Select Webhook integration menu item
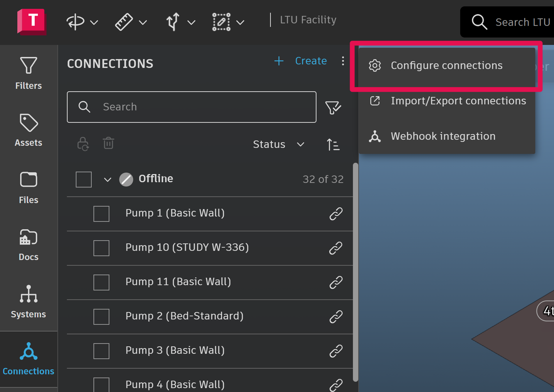Viewport: 554px width, 392px height. [x=443, y=136]
